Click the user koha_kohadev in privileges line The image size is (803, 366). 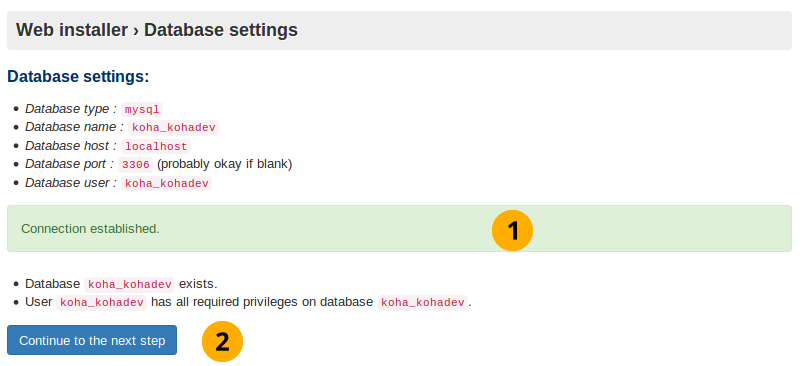102,303
